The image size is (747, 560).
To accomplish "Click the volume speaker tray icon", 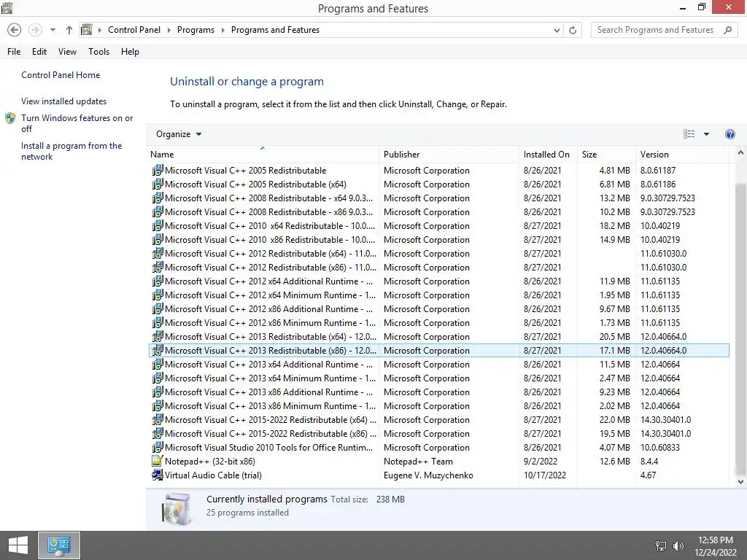I will [678, 545].
